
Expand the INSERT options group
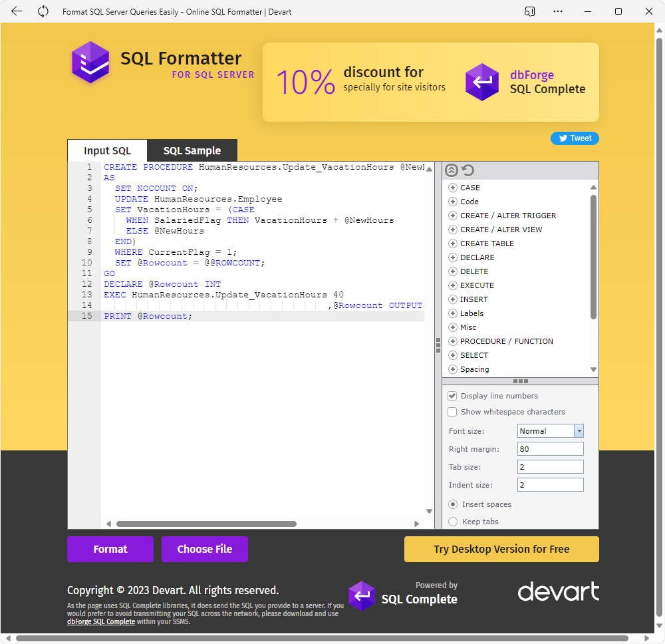[453, 299]
